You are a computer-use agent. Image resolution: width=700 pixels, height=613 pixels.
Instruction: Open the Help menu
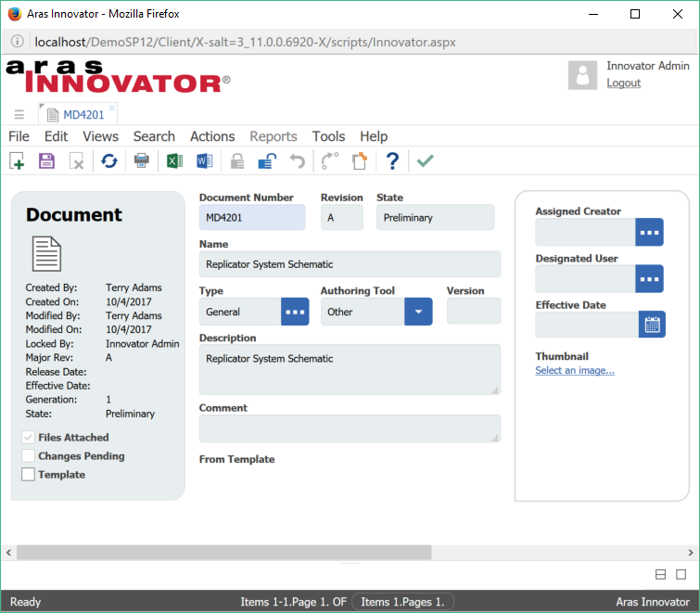pos(374,136)
